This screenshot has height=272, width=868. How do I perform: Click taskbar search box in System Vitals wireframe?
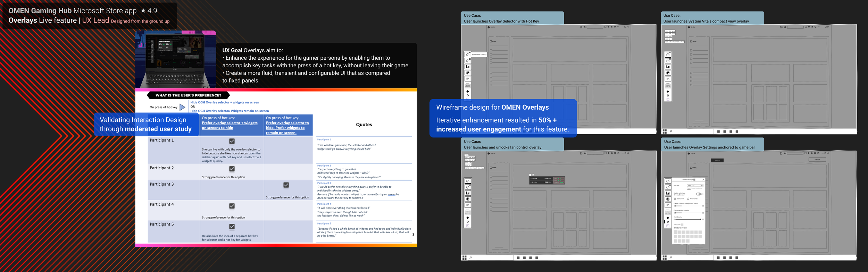(x=691, y=131)
